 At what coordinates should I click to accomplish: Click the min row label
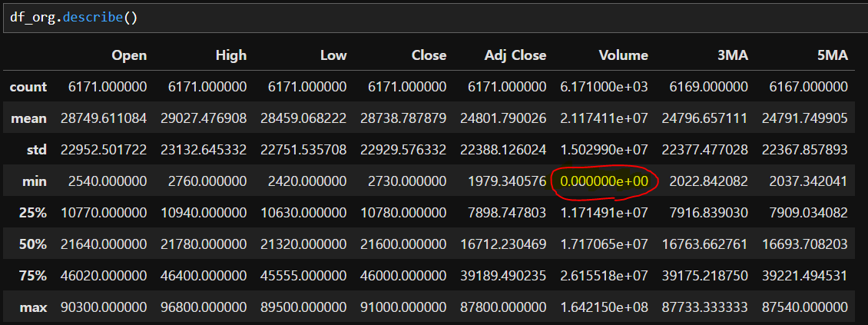pos(36,181)
